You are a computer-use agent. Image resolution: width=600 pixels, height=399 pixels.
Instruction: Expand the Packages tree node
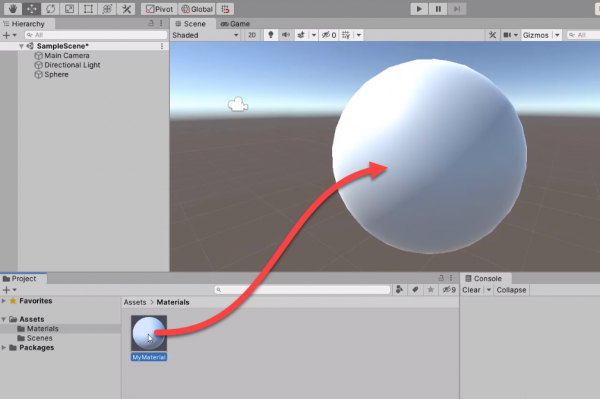(4, 347)
